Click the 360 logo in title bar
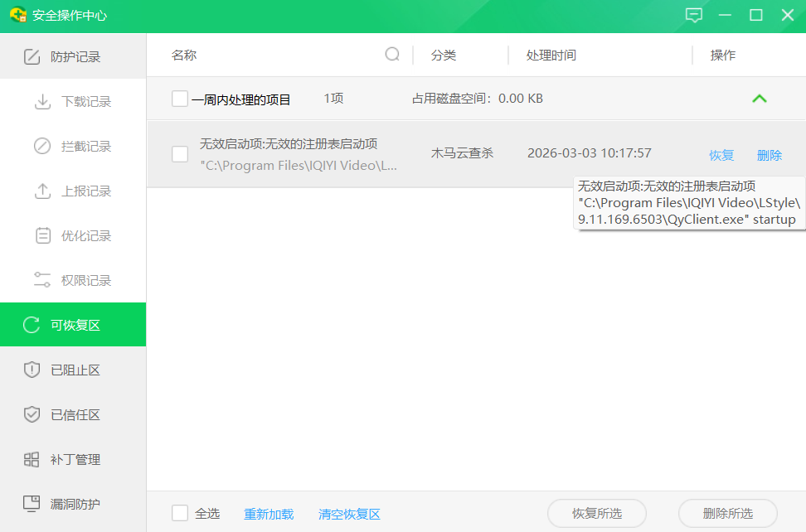Image resolution: width=806 pixels, height=532 pixels. point(17,16)
